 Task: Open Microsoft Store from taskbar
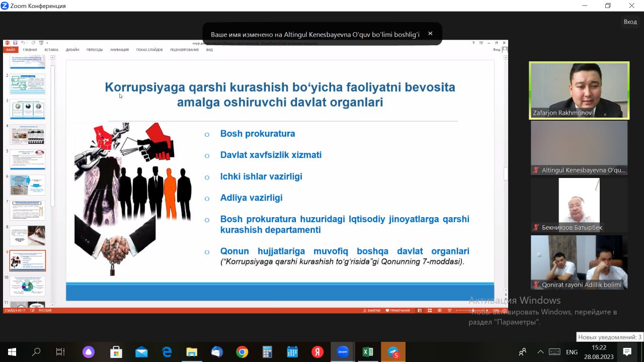(x=116, y=352)
